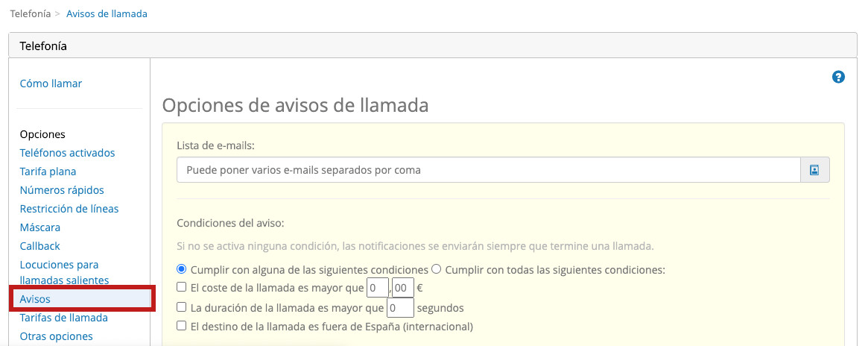Select 'Números rápidos' in the sidebar
868x346 pixels.
click(x=62, y=190)
